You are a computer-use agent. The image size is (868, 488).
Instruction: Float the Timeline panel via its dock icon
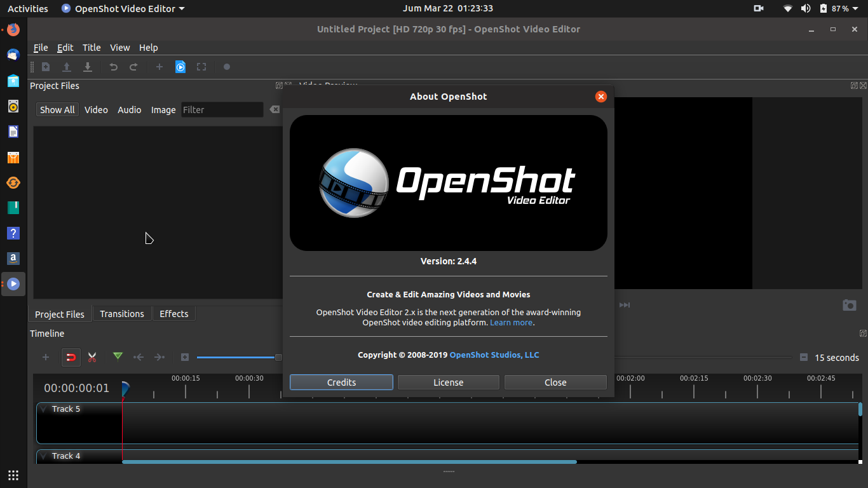coord(863,333)
